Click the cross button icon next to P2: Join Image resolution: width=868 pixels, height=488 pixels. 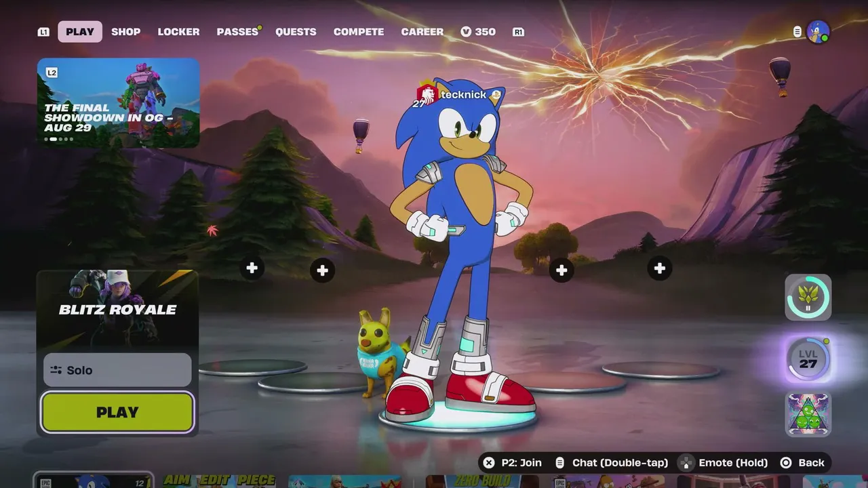(x=488, y=463)
